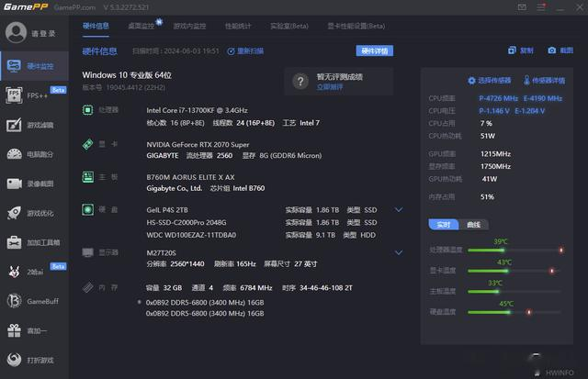
Task: Click the GamePP logo
Action: (26, 6)
